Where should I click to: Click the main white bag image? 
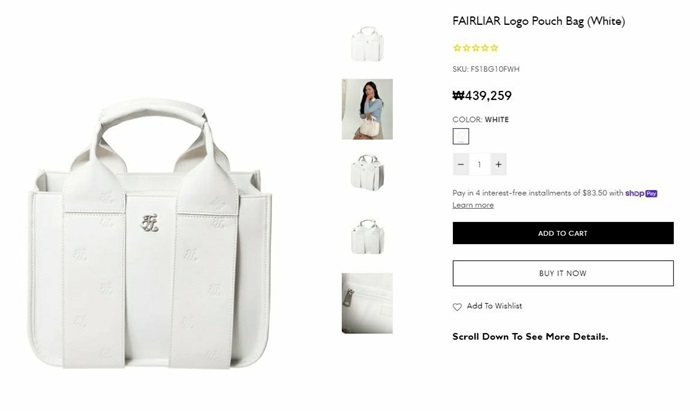150,234
